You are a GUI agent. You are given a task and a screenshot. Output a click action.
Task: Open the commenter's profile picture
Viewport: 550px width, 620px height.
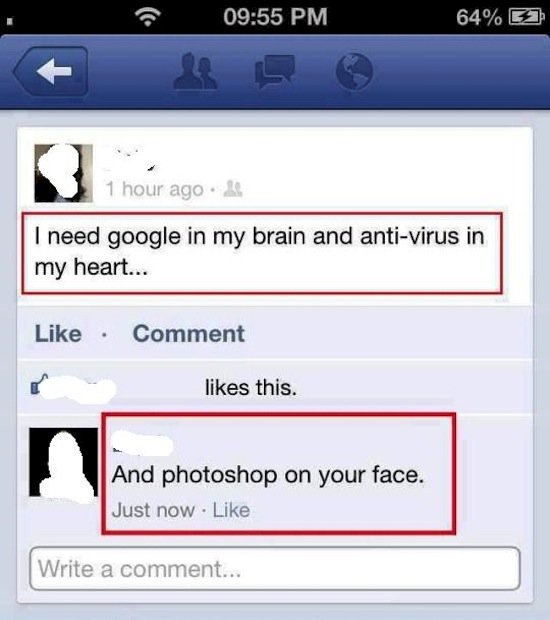click(x=64, y=462)
